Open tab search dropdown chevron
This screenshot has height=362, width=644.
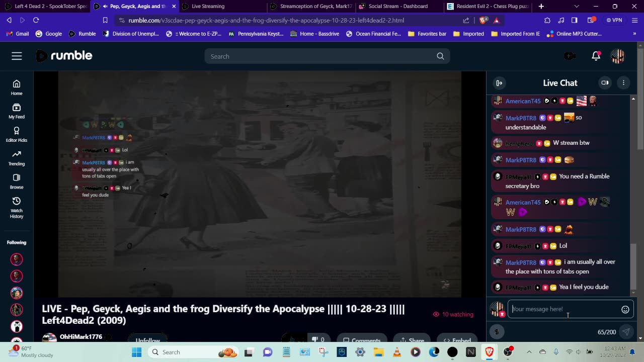click(x=577, y=7)
